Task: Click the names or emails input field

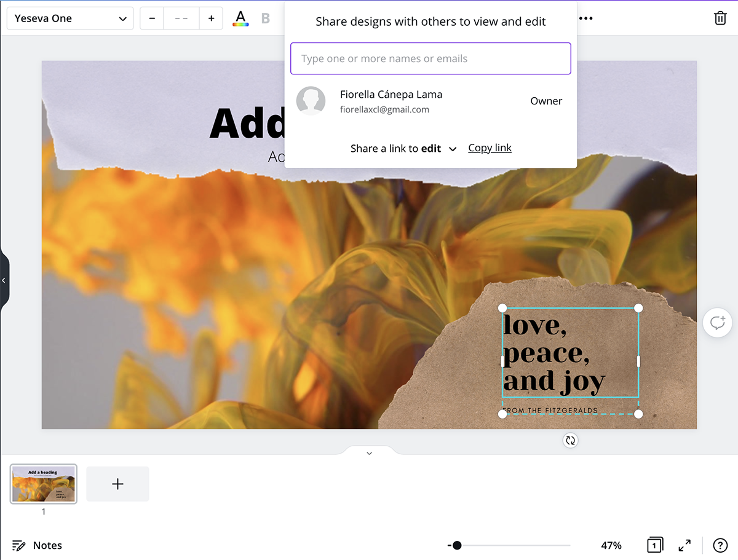Action: (430, 58)
